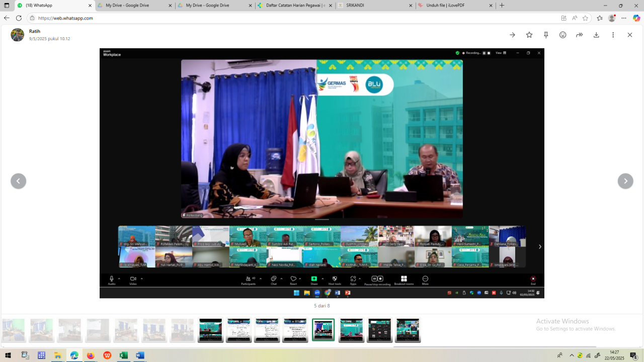Forward this image using the forward icon
The width and height of the screenshot is (644, 362).
(x=579, y=35)
